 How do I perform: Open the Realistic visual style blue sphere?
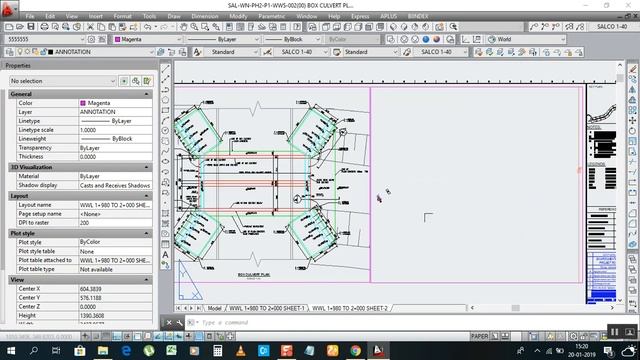(x=426, y=40)
